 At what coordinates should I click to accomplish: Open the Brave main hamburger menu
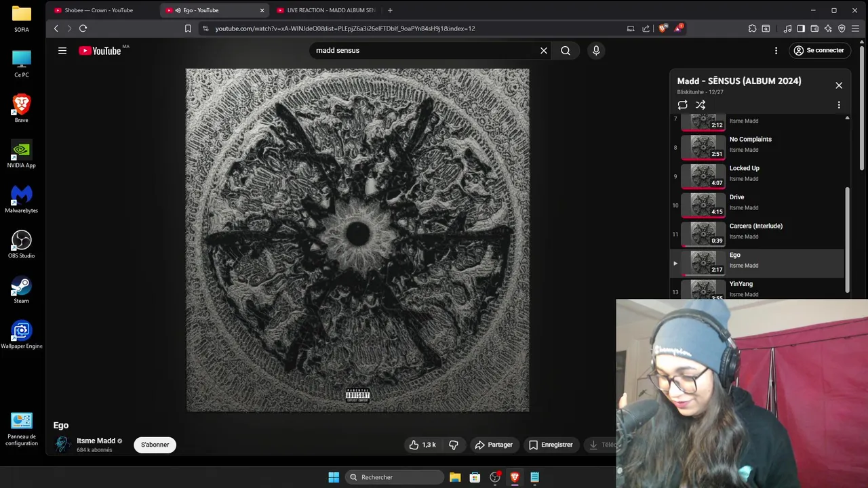[855, 28]
